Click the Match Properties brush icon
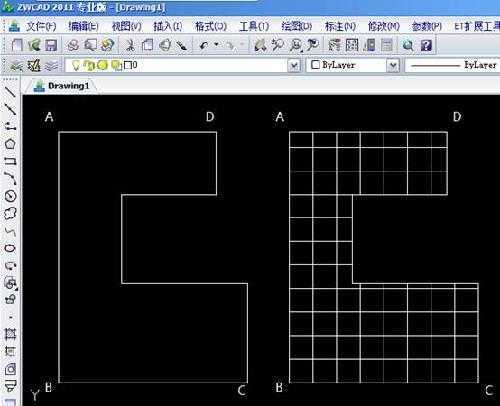Screen dimensions: 500x406 tap(182, 45)
